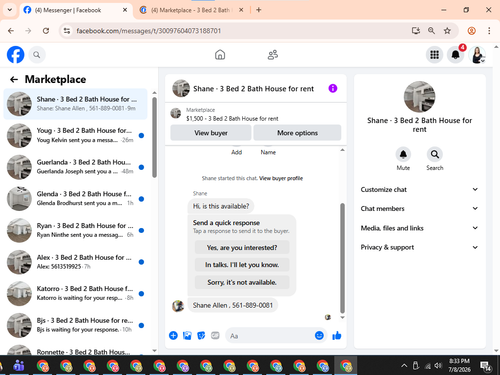
Task: Click the back arrow beside Marketplace
Action: 14,79
